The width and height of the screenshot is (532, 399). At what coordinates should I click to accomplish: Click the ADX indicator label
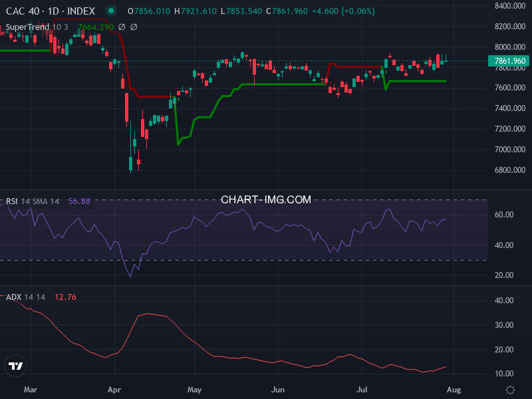13,297
